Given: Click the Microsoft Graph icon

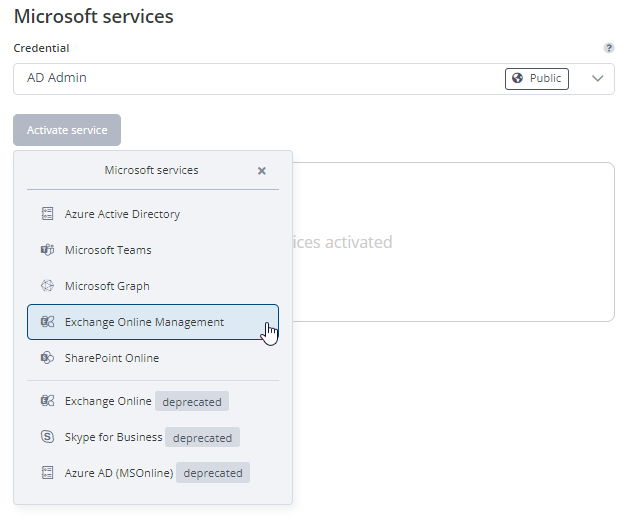Looking at the screenshot, I should (47, 286).
